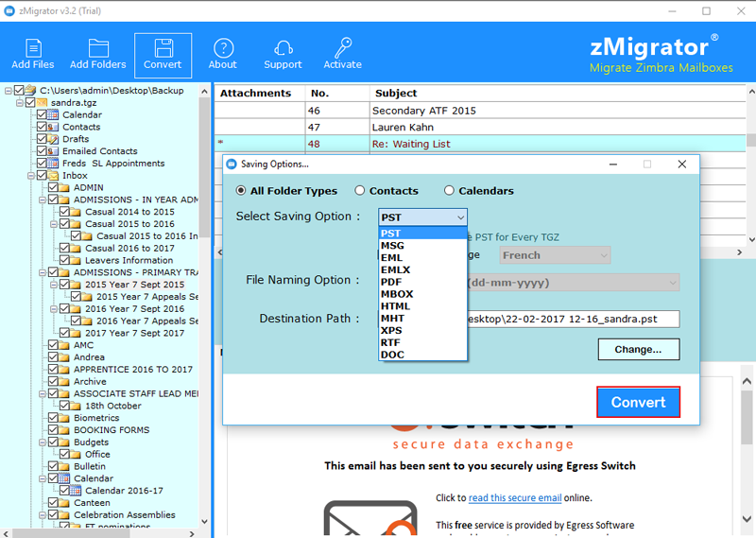Select the All Folder Types radio button
The image size is (756, 538).
[x=241, y=191]
